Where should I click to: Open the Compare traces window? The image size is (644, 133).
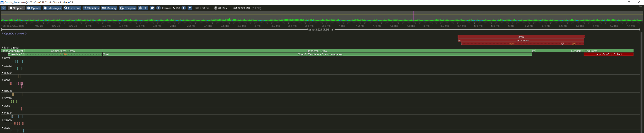click(x=128, y=8)
